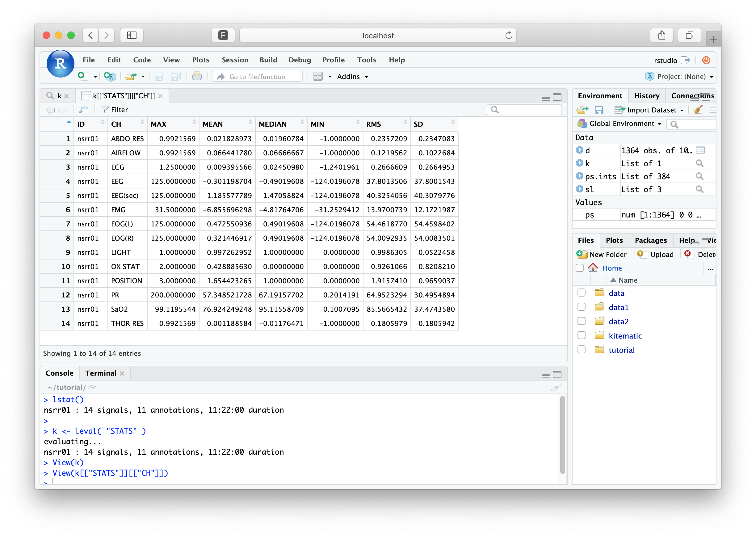The image size is (756, 535).
Task: Click the print icon in toolbar
Action: (x=197, y=76)
